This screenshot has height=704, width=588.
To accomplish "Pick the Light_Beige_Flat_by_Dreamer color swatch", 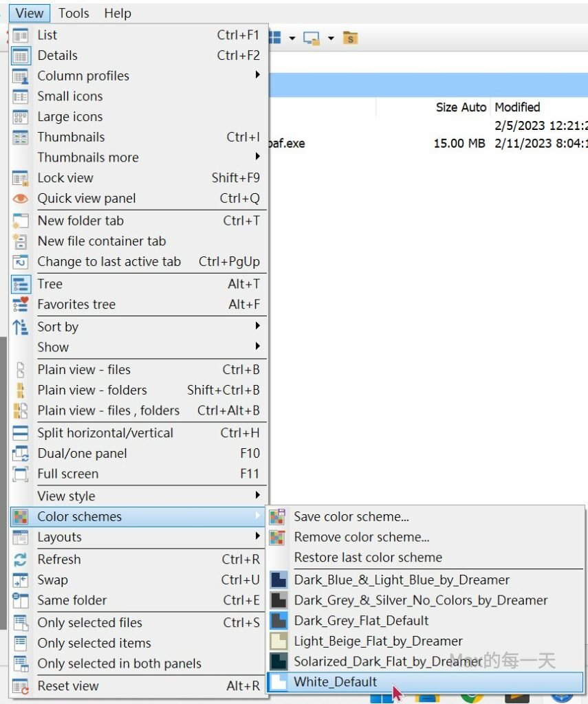I will tap(279, 641).
